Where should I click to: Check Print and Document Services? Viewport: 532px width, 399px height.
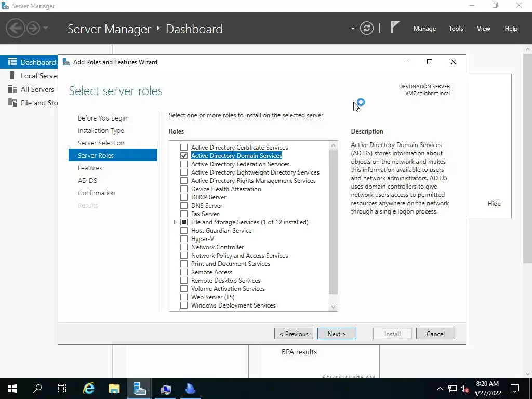tap(184, 263)
